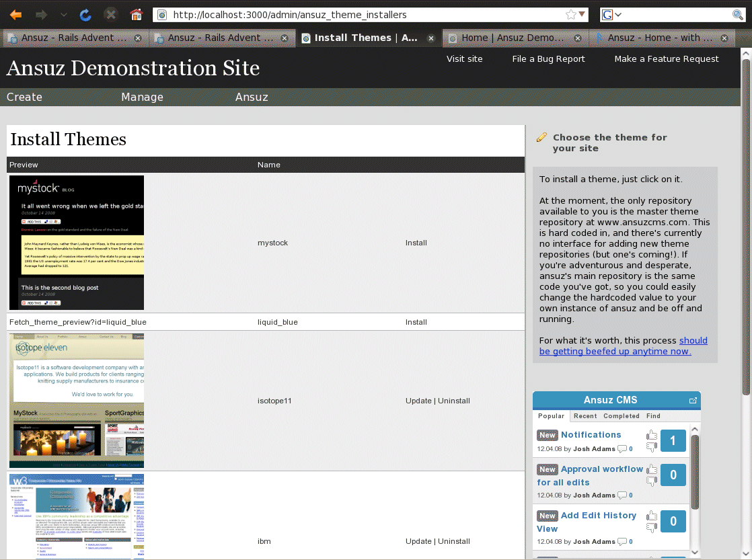Select the Find tab in Ansuz CMS widget
The width and height of the screenshot is (752, 560).
(x=653, y=416)
